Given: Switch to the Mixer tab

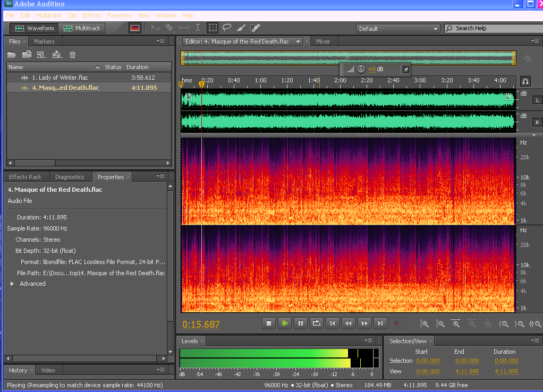Looking at the screenshot, I should pos(323,41).
